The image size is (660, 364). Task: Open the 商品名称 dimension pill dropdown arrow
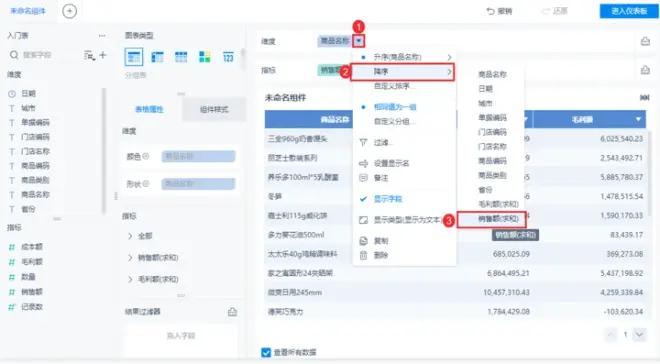coord(359,41)
